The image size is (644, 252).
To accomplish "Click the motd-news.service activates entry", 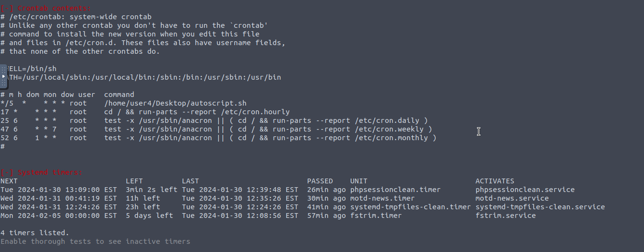I will point(512,198).
